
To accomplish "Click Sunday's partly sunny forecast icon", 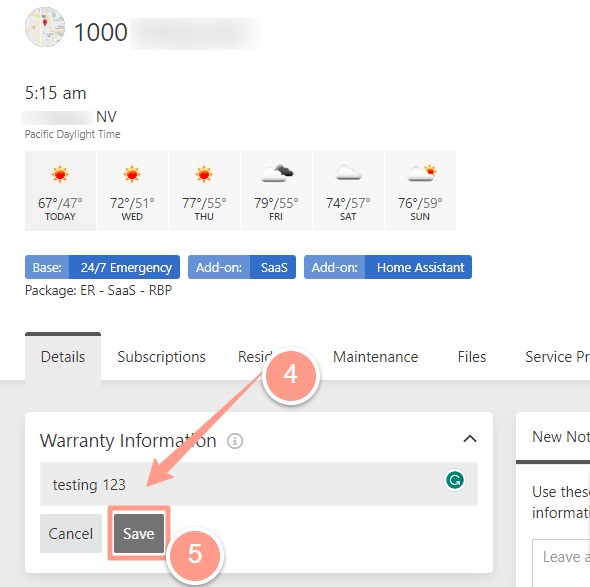I will tap(421, 173).
